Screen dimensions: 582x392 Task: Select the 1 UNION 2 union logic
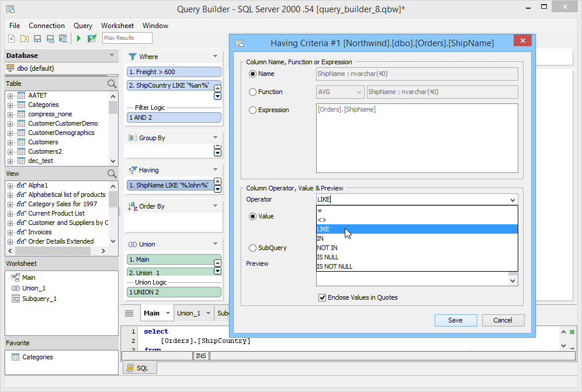pos(174,292)
